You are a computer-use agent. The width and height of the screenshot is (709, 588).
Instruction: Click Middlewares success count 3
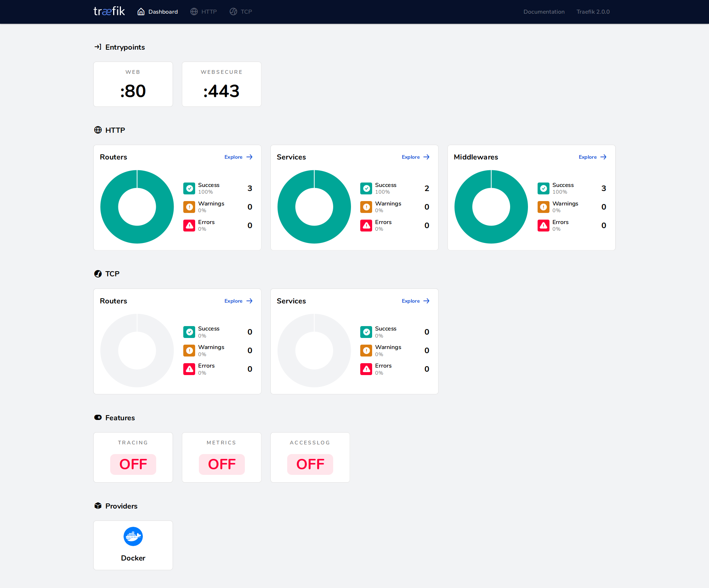(604, 188)
